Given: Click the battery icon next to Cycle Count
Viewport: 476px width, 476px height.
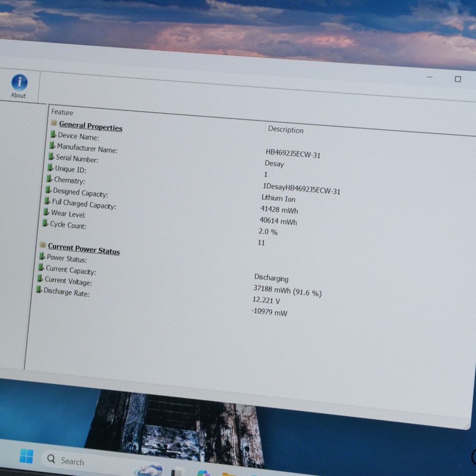Looking at the screenshot, I should tap(45, 223).
